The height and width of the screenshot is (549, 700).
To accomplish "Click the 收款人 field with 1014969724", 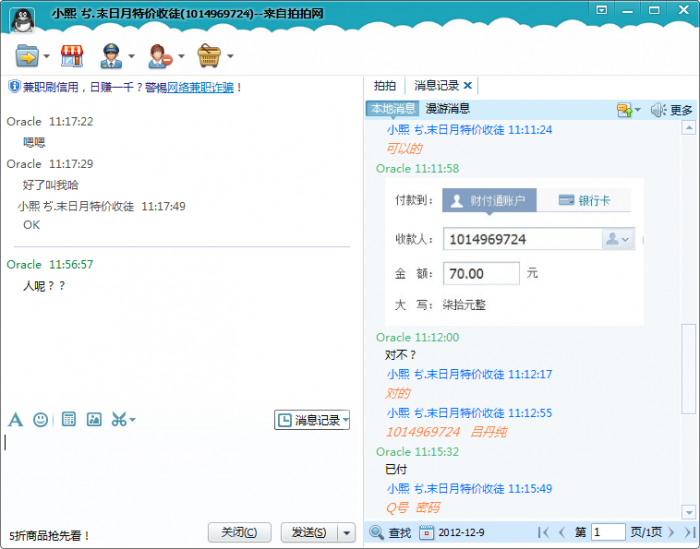I will [523, 239].
